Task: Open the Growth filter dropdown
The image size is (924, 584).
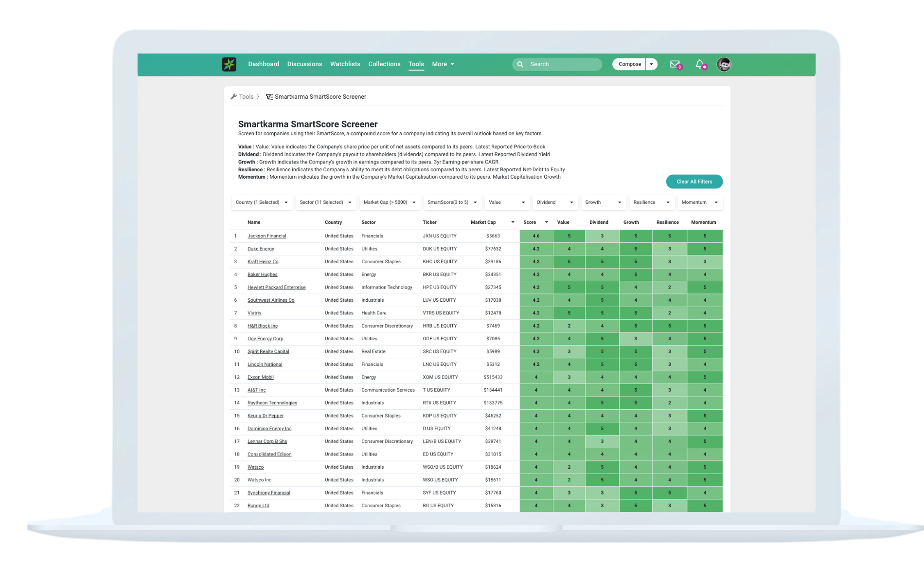Action: pos(604,202)
